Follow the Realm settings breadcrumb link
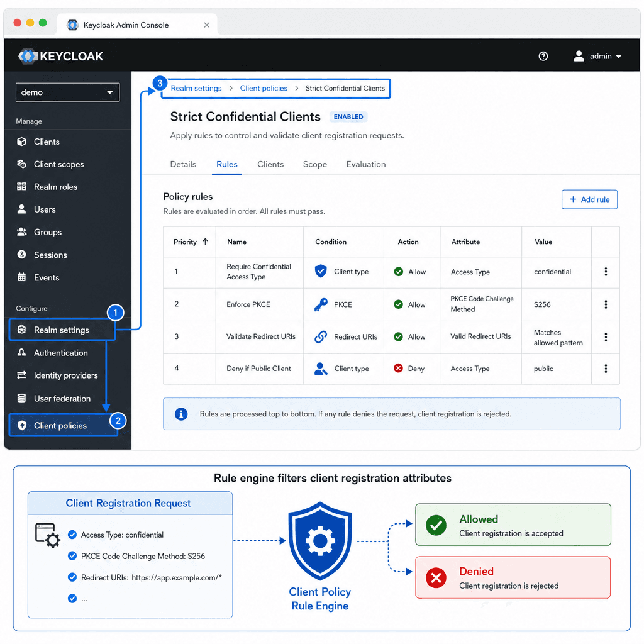This screenshot has height=644, width=644. click(196, 88)
